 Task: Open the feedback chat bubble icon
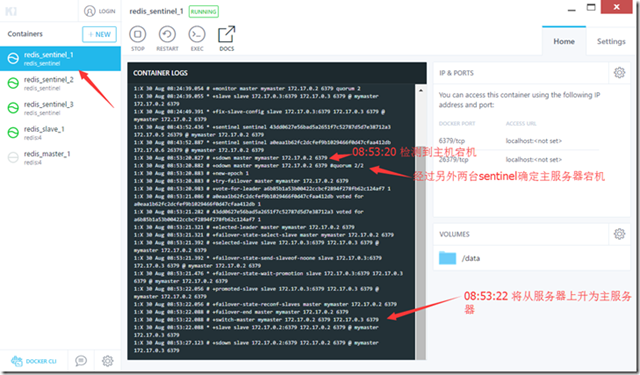81,361
